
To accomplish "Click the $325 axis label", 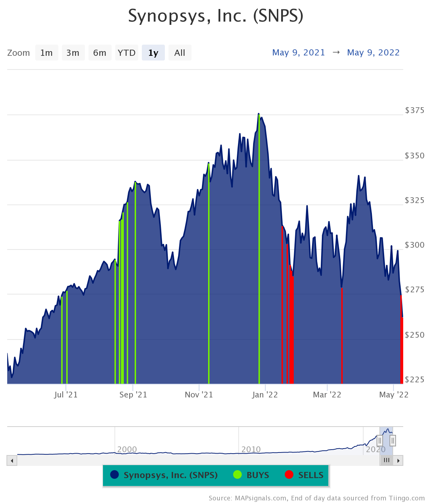I will tap(415, 200).
